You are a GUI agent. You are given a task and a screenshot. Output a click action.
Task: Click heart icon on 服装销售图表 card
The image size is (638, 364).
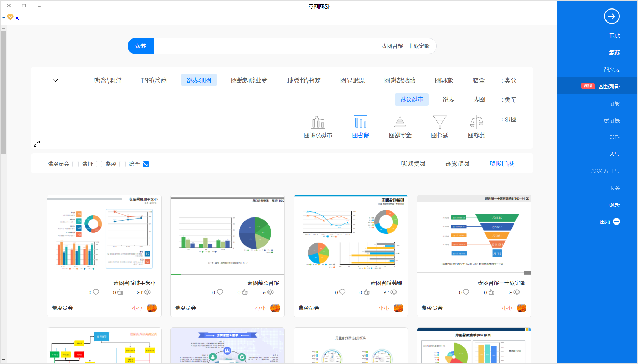tap(342, 292)
